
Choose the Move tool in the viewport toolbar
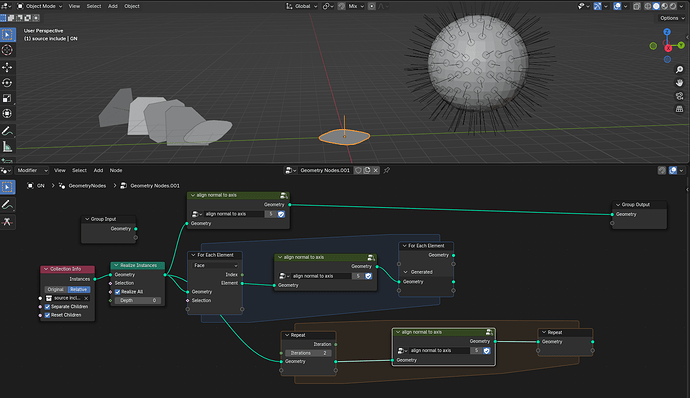pyautogui.click(x=7, y=67)
